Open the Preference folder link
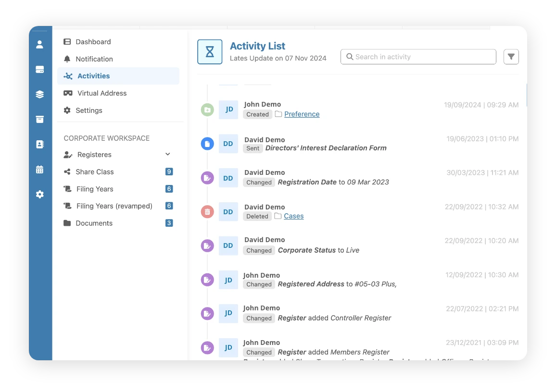This screenshot has width=556, height=392. click(302, 114)
